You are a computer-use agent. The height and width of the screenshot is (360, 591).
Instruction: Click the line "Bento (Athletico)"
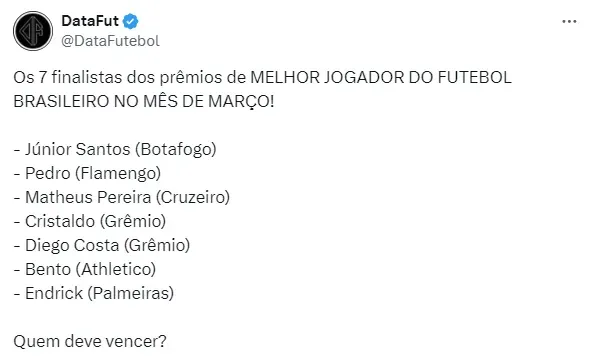tap(90, 269)
